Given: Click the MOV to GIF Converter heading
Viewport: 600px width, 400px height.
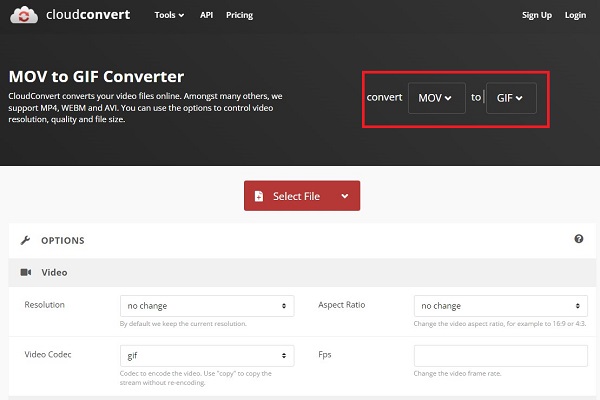Looking at the screenshot, I should click(x=96, y=77).
